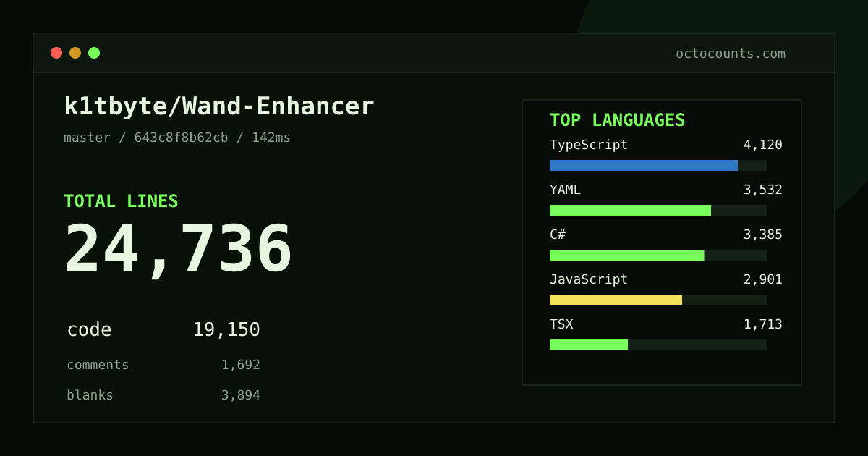Screen dimensions: 868x456
Task: Click the comments row label
Action: 98,365
